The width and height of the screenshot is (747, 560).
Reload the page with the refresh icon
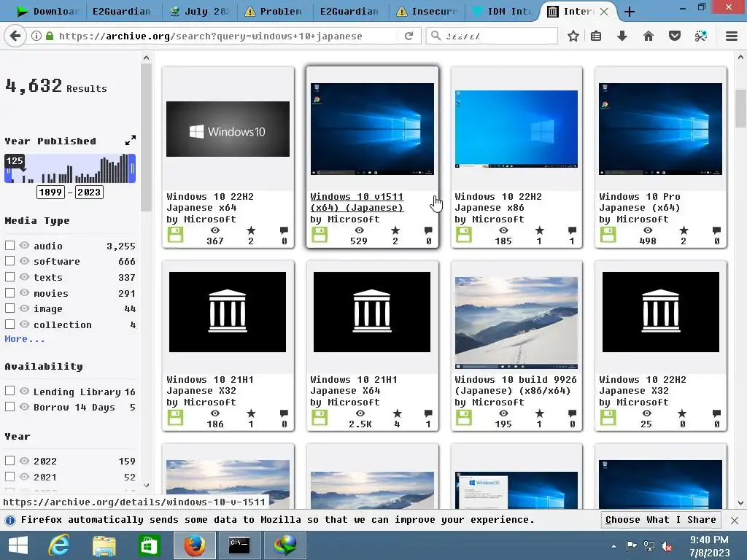[409, 36]
